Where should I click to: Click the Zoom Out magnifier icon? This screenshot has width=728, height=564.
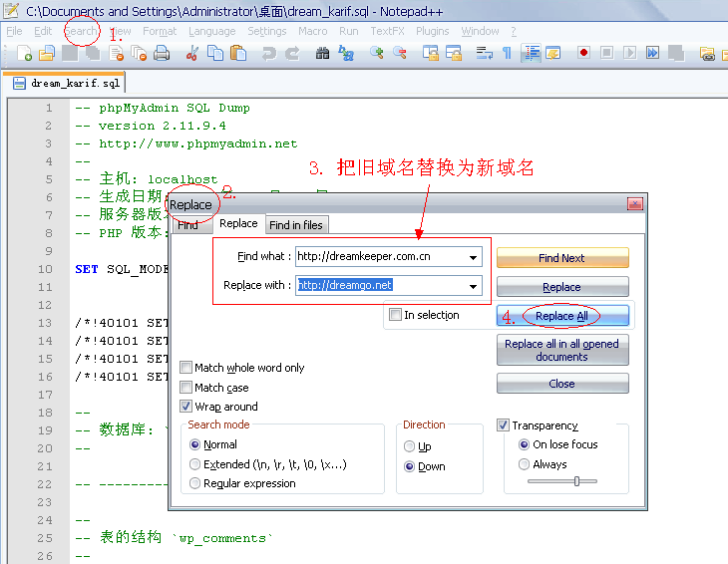click(400, 54)
